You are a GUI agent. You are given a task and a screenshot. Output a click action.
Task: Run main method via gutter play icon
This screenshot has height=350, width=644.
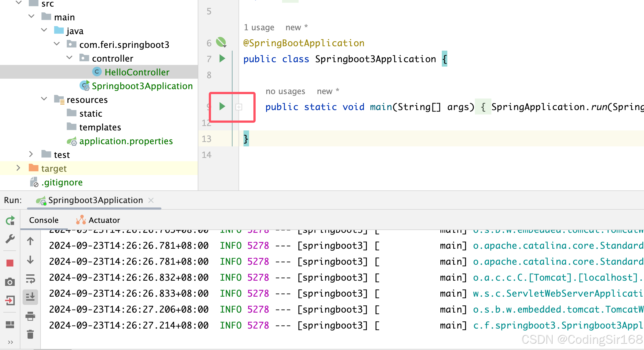pyautogui.click(x=222, y=106)
